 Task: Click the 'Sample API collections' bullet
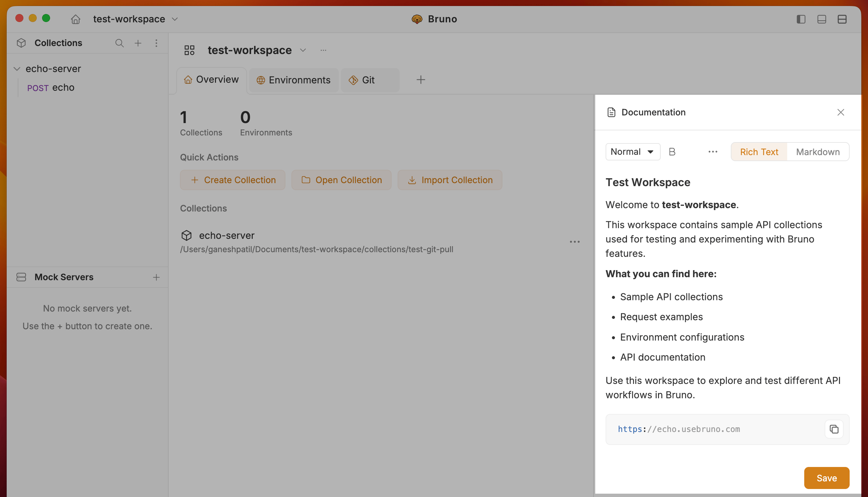(671, 297)
